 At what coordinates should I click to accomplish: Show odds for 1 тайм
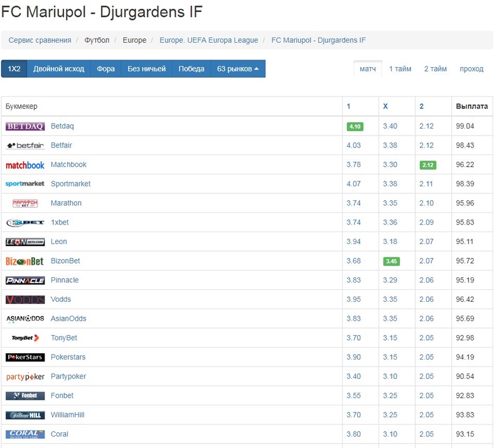pyautogui.click(x=400, y=69)
